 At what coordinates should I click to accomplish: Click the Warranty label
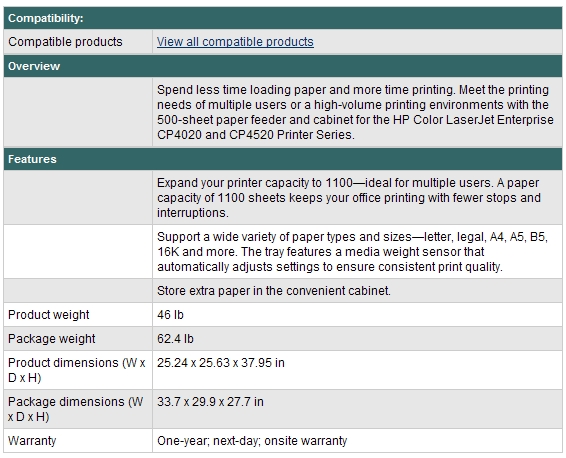click(x=32, y=441)
